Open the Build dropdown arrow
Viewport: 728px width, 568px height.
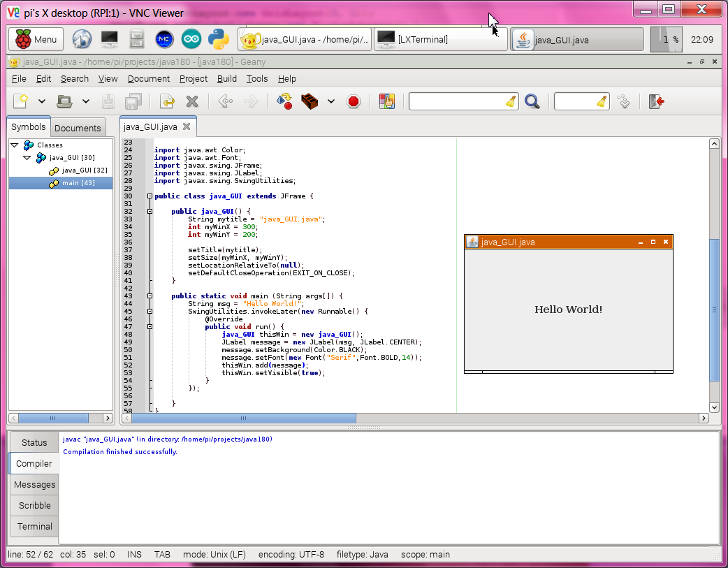(331, 102)
